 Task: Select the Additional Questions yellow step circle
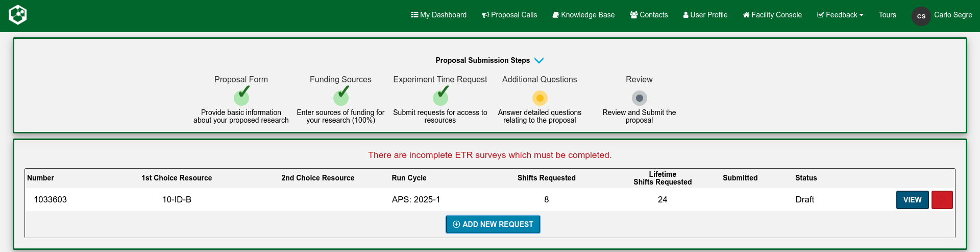click(540, 98)
